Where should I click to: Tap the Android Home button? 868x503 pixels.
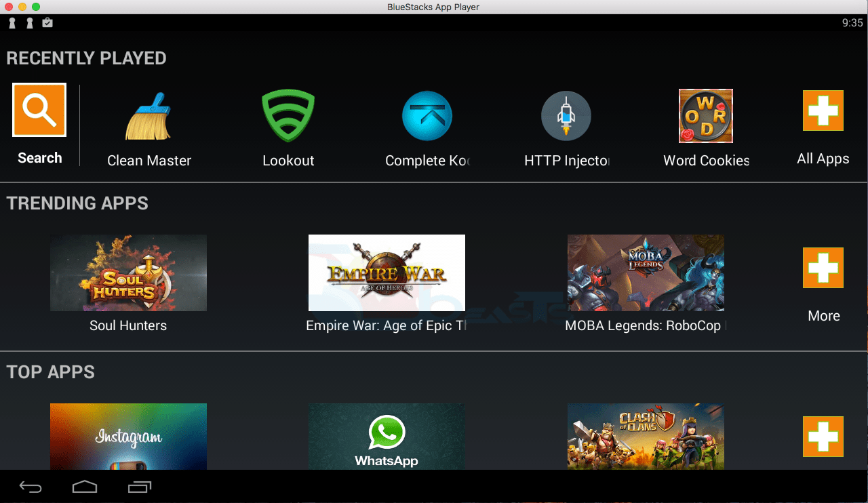pyautogui.click(x=85, y=487)
